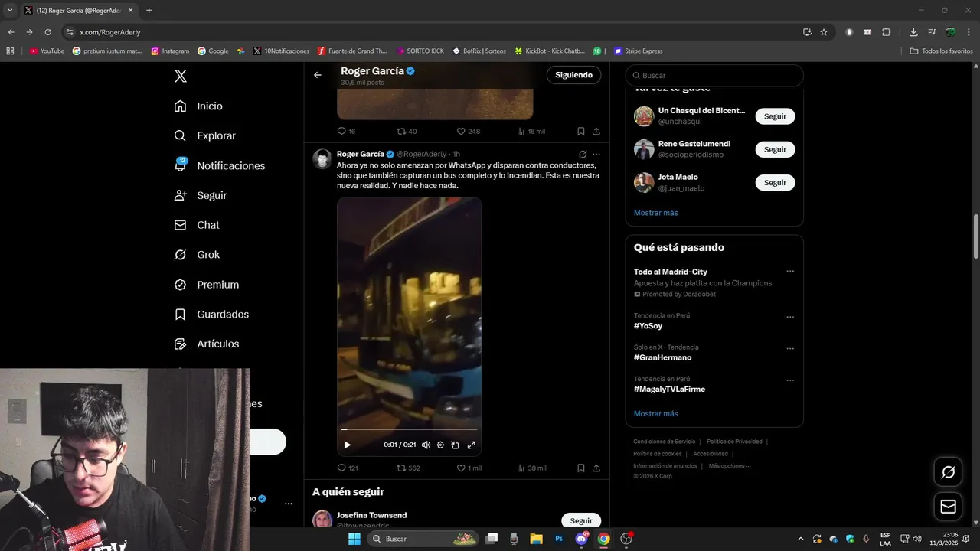The height and width of the screenshot is (551, 980).
Task: Reply to the bus post with 121 replies
Action: 348,468
